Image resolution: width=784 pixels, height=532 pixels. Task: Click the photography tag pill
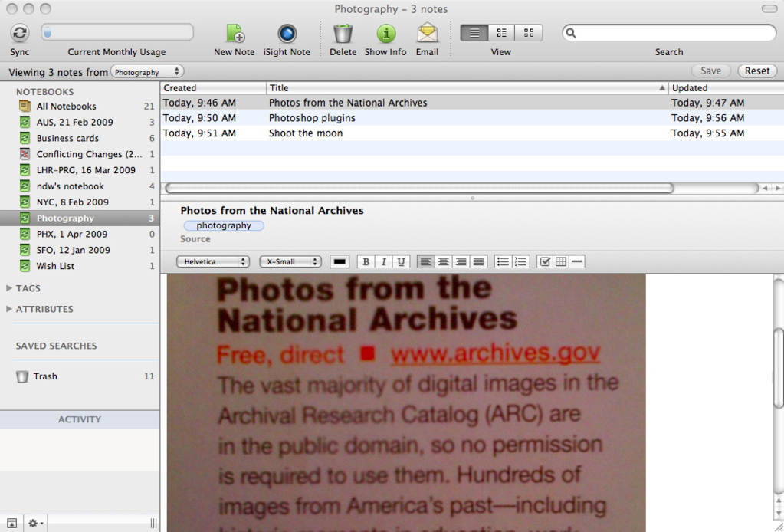click(x=224, y=225)
